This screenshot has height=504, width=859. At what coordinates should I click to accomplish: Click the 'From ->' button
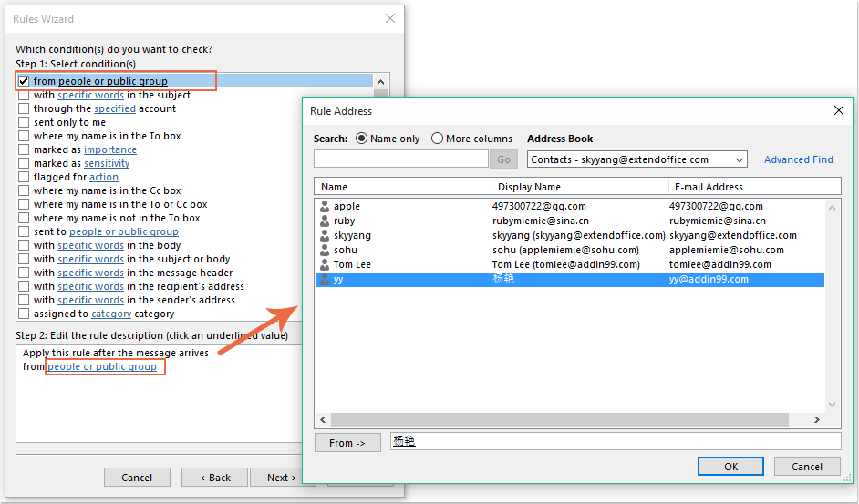(347, 443)
